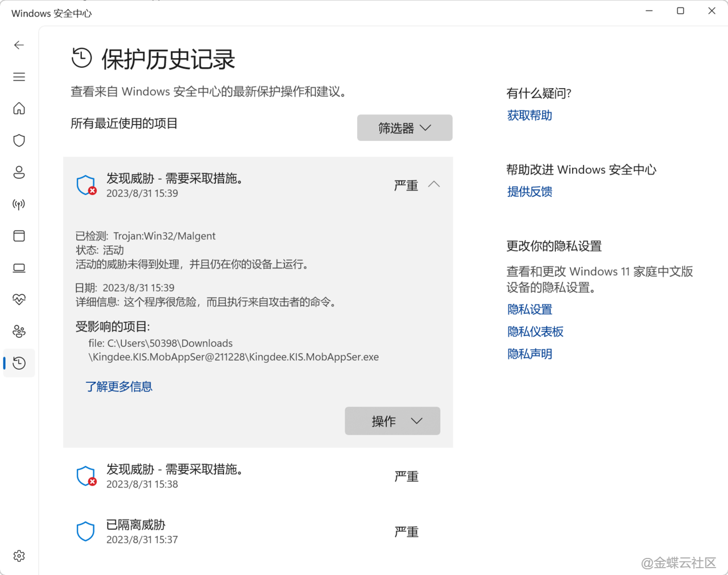Minimize the Windows 安全中心 window
The image size is (728, 575).
coord(649,11)
